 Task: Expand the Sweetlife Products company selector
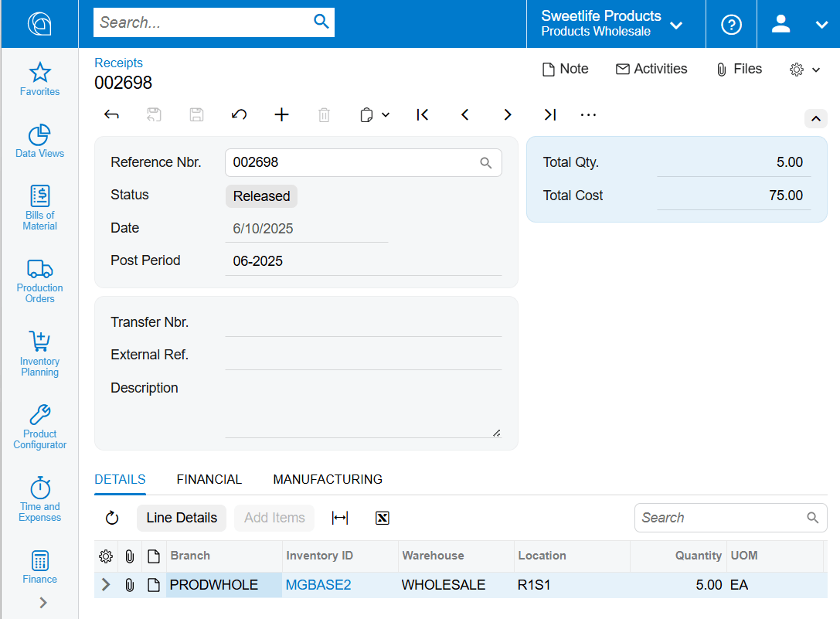pos(612,24)
